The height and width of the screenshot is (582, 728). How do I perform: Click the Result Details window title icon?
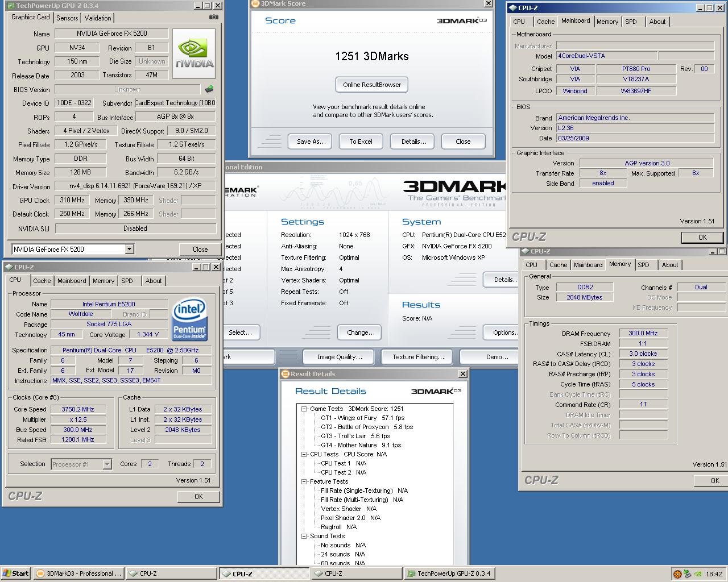tap(286, 374)
